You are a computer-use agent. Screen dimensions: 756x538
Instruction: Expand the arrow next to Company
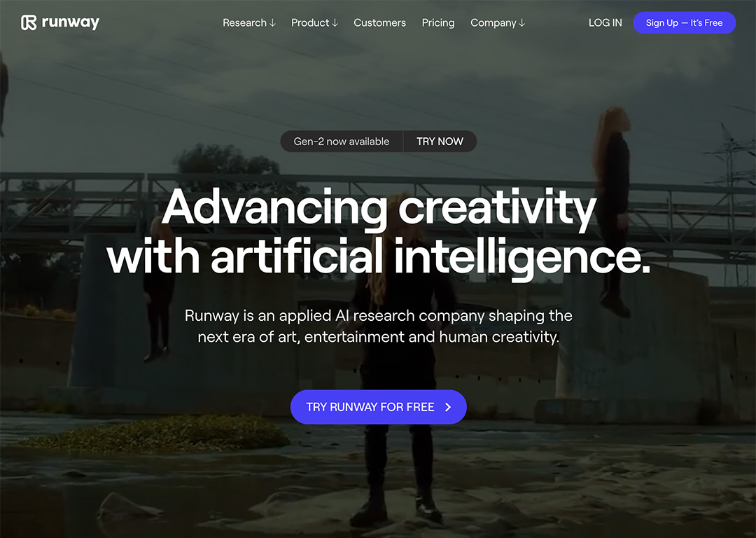click(521, 22)
